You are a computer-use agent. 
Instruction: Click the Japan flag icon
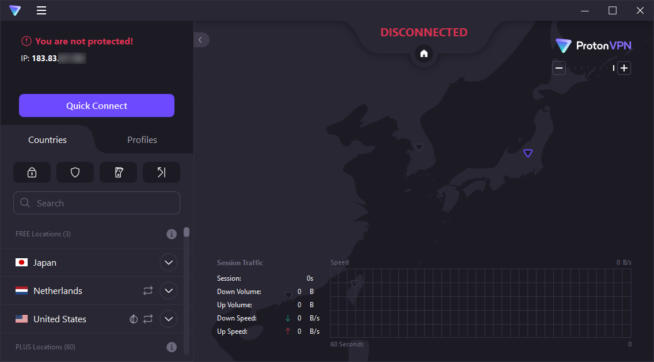[x=22, y=262]
